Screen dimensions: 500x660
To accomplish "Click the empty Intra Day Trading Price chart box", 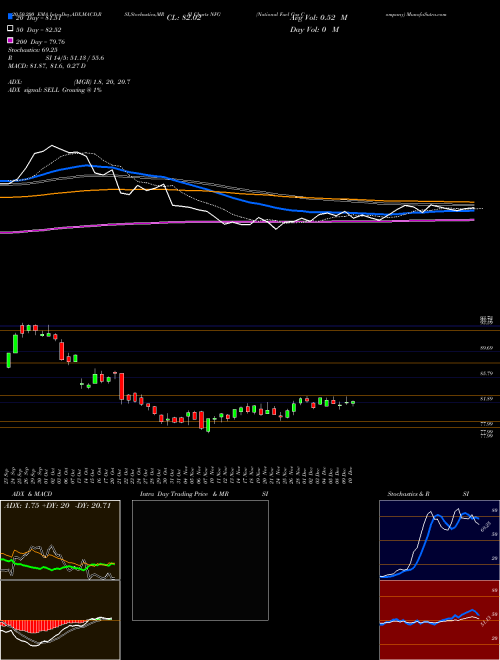I will point(200,560).
